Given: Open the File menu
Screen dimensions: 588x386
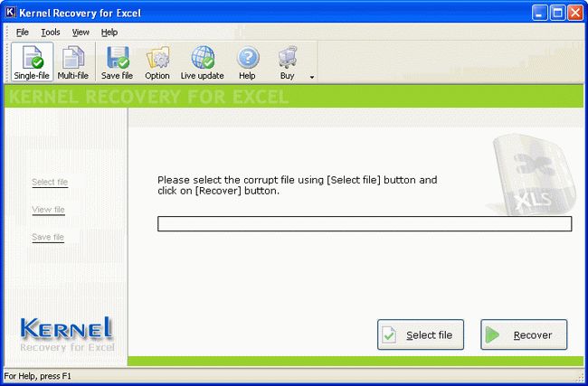Looking at the screenshot, I should click(23, 33).
